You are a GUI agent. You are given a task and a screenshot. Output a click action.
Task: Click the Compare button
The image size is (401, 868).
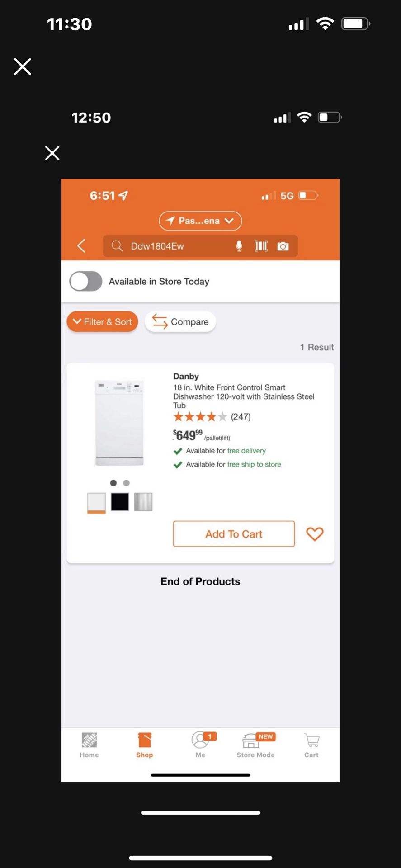click(180, 322)
